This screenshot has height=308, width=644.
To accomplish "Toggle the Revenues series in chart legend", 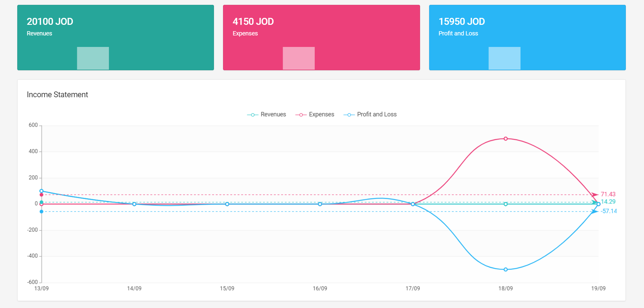I will pos(267,114).
